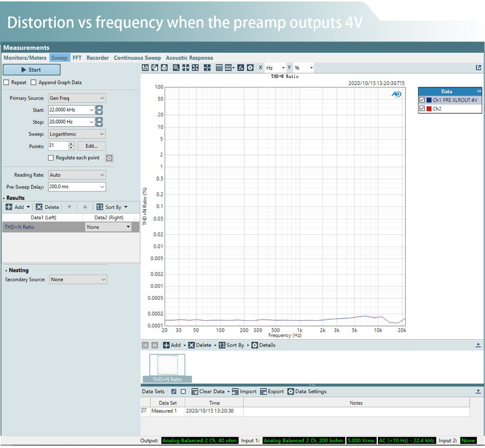485x448 pixels.
Task: Pop out the graph with the top-right icon
Action: [478, 68]
